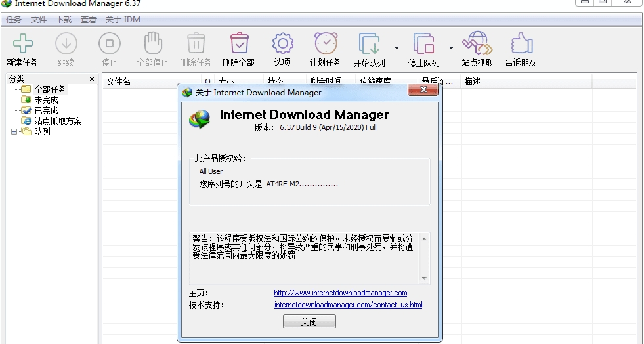644x344 pixels.
Task: Click the 停止 stop icon
Action: (110, 43)
